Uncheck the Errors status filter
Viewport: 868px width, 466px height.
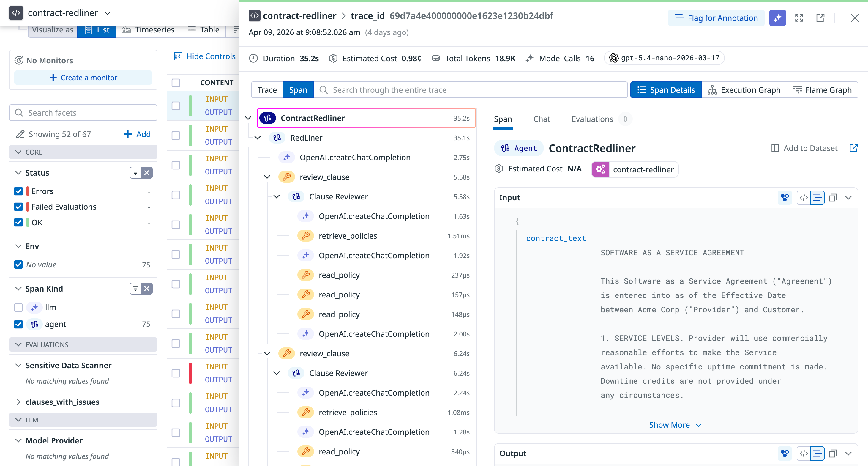click(x=18, y=191)
